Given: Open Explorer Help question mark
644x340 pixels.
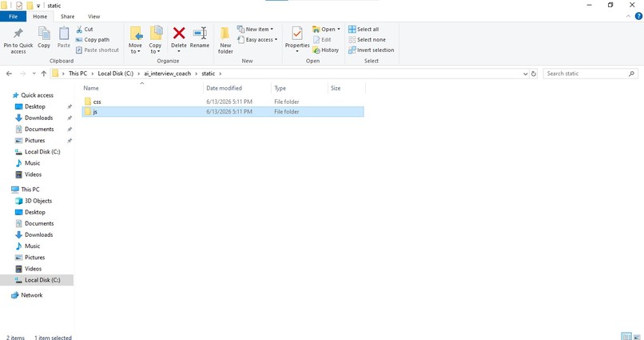Looking at the screenshot, I should point(638,17).
